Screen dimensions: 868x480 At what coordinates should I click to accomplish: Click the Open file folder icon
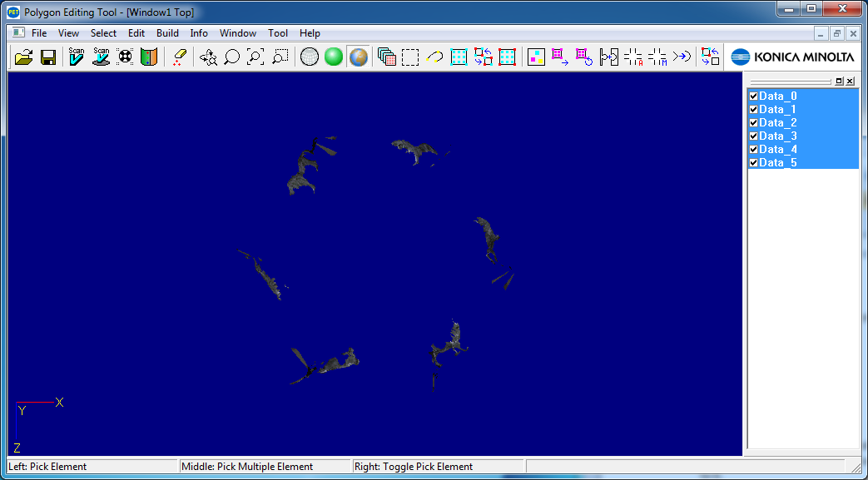pos(23,57)
